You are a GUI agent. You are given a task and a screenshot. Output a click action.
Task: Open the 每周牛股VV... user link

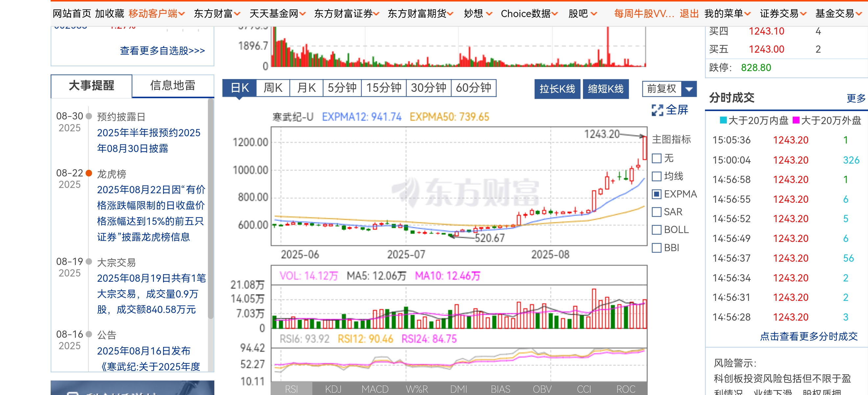coord(644,14)
